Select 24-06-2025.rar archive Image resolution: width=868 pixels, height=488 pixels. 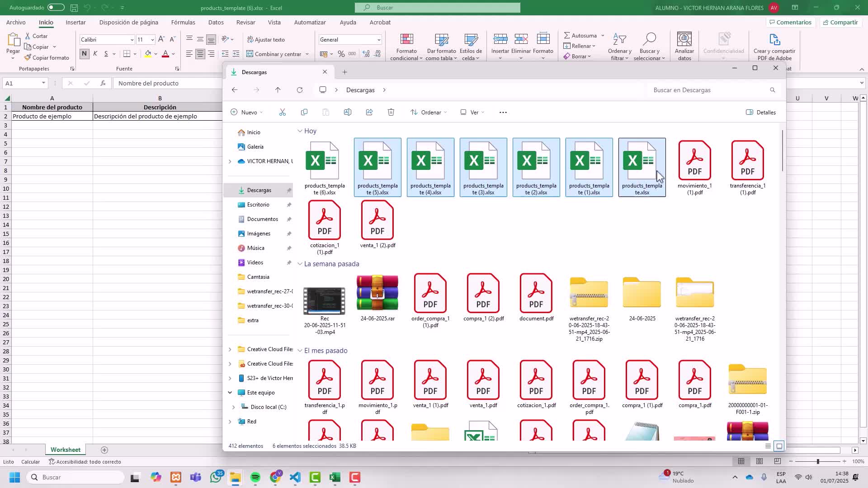(377, 298)
